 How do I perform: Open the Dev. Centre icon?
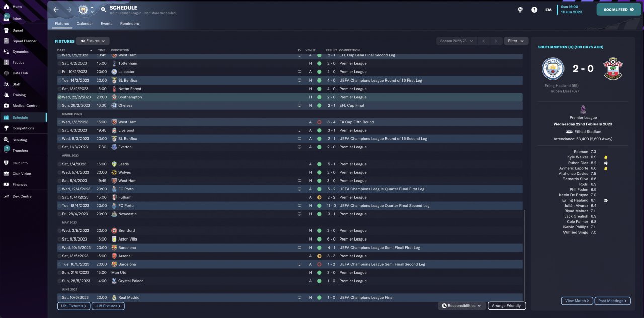click(x=7, y=196)
